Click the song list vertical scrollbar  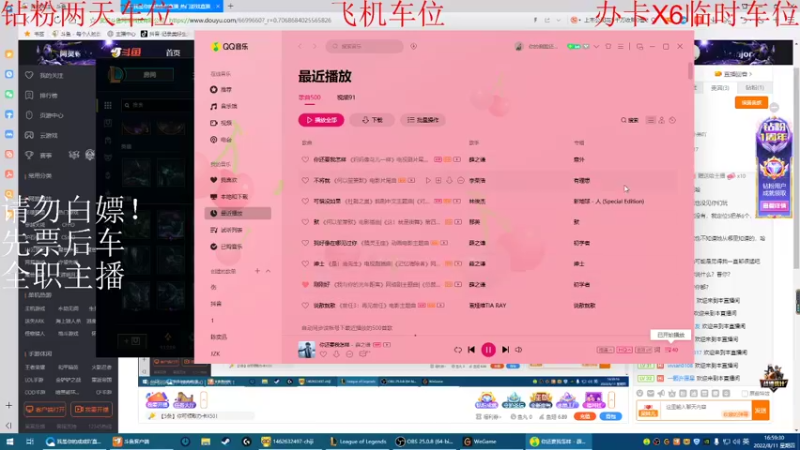click(690, 70)
